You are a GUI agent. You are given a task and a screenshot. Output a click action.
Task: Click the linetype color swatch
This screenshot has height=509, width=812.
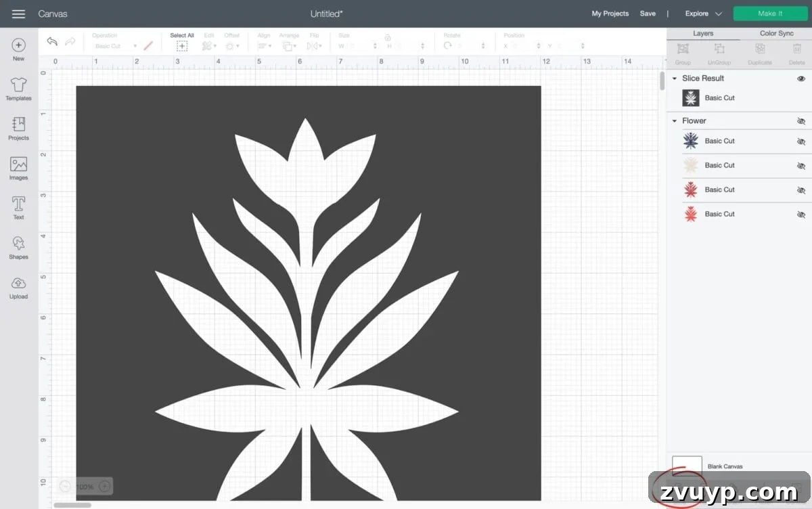148,46
